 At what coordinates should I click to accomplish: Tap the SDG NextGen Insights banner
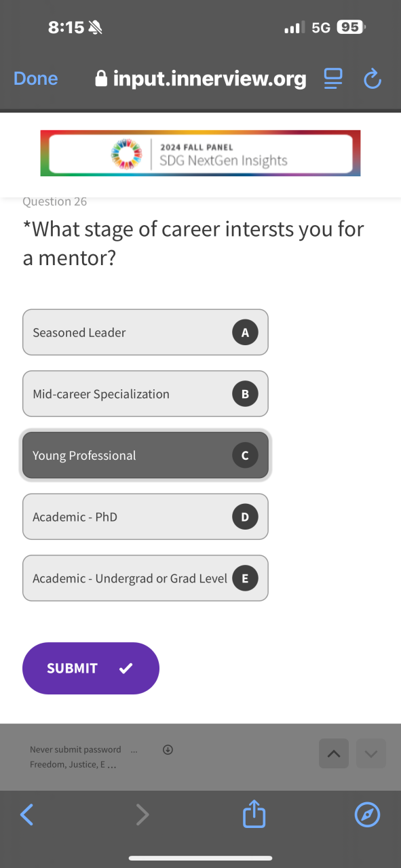tap(200, 153)
